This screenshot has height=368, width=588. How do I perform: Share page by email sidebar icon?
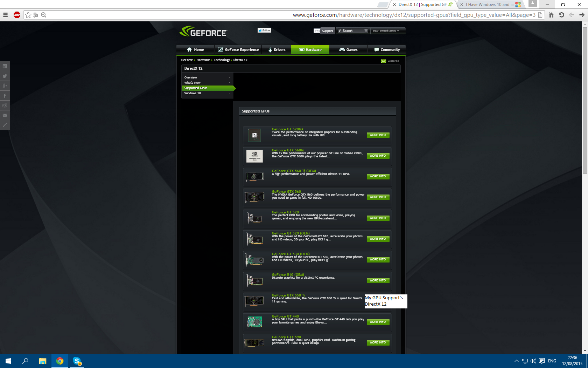[5, 115]
